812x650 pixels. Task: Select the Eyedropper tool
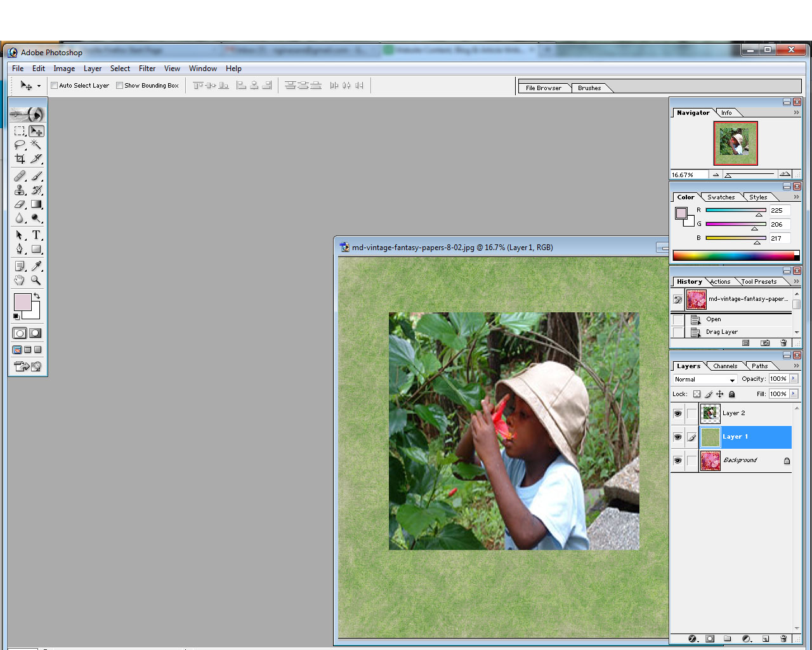click(x=36, y=266)
